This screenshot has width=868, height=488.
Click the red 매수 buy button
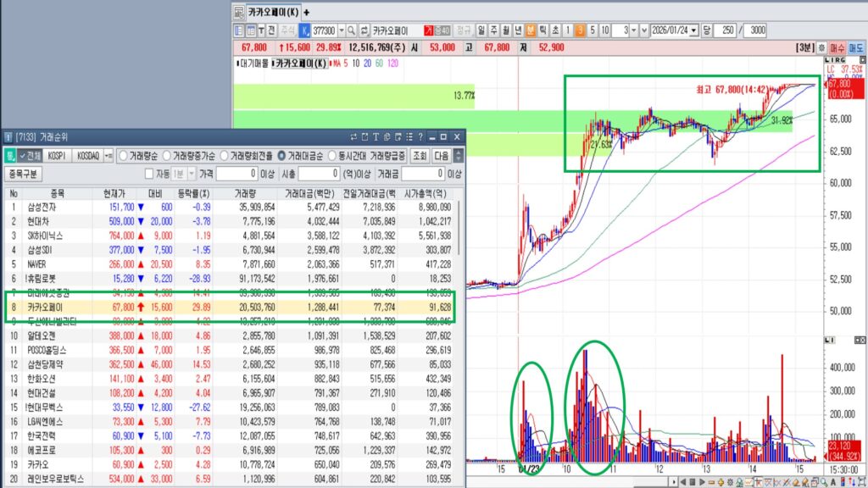[x=837, y=47]
